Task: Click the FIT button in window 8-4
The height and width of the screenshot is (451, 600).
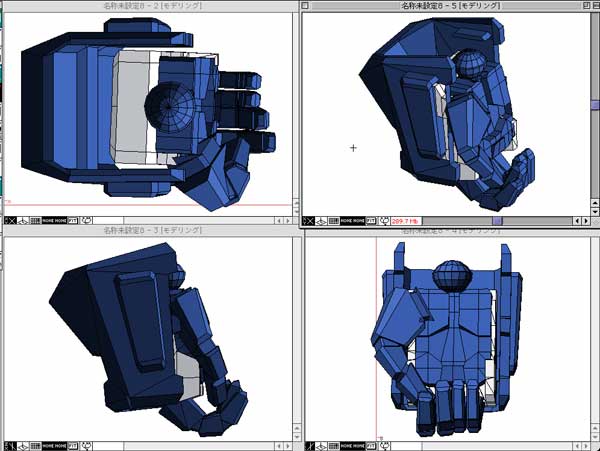Action: pyautogui.click(x=371, y=446)
